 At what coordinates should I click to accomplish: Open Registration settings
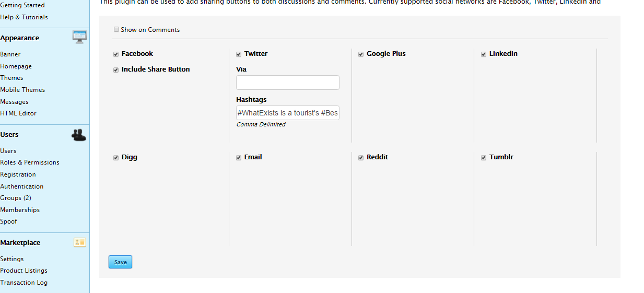click(18, 174)
